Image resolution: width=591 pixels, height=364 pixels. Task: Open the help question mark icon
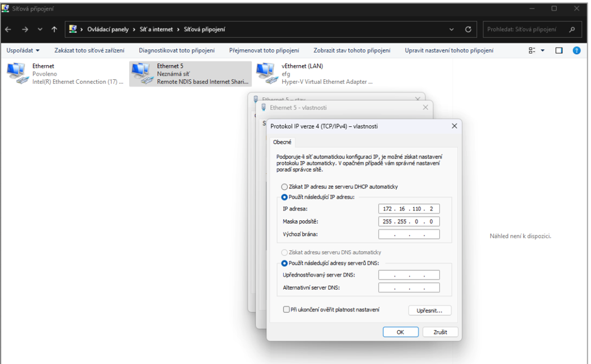(576, 50)
